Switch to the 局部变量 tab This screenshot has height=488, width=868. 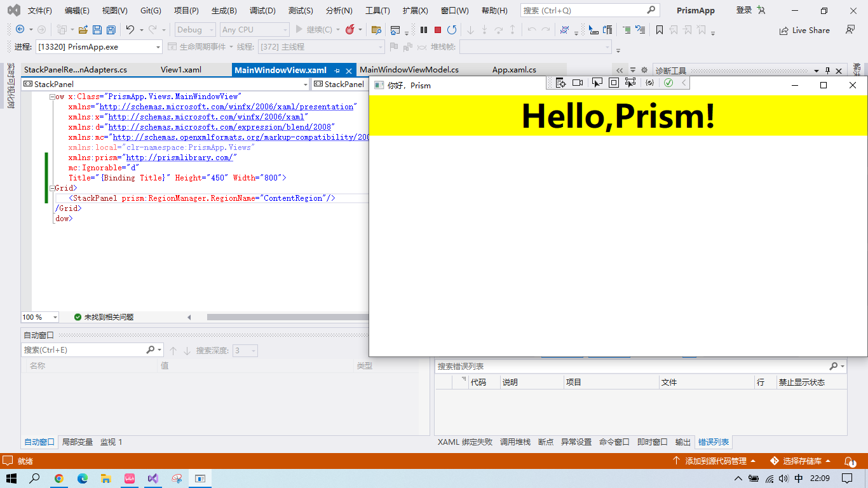click(x=78, y=442)
